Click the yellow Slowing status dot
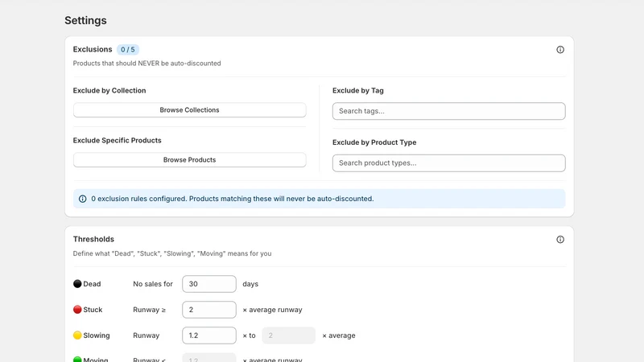The height and width of the screenshot is (362, 644). click(77, 335)
